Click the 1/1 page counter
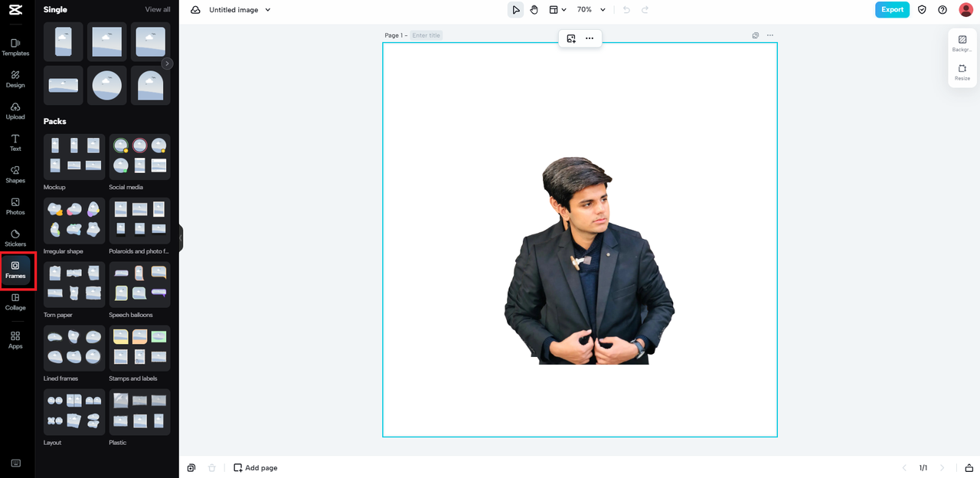 [923, 468]
